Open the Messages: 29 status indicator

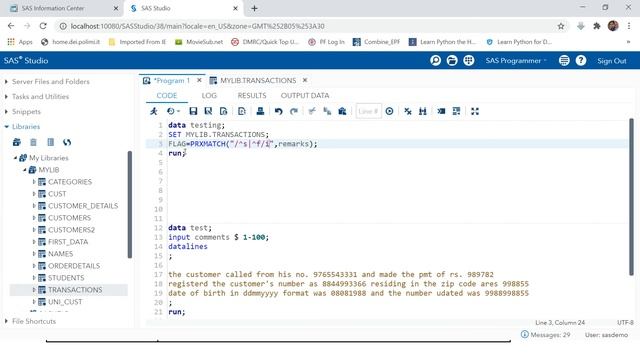tap(546, 335)
